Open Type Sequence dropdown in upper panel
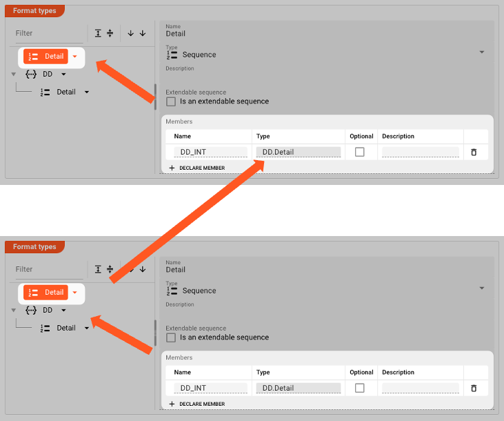This screenshot has height=421, width=504. [x=481, y=52]
